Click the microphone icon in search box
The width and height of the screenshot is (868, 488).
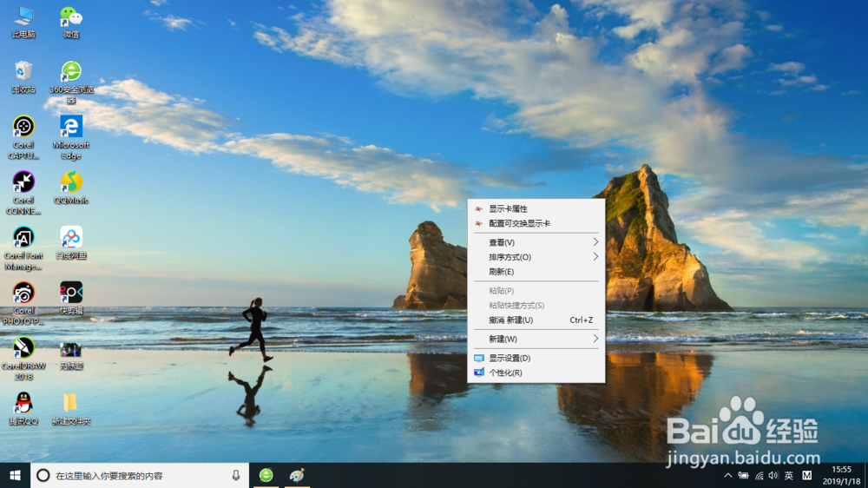(x=236, y=475)
